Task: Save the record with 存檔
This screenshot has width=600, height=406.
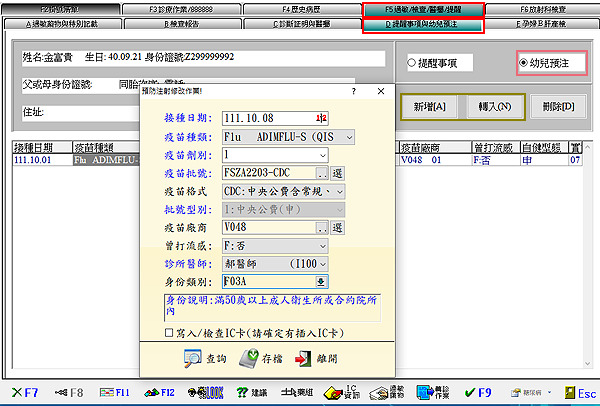Action: [255, 357]
